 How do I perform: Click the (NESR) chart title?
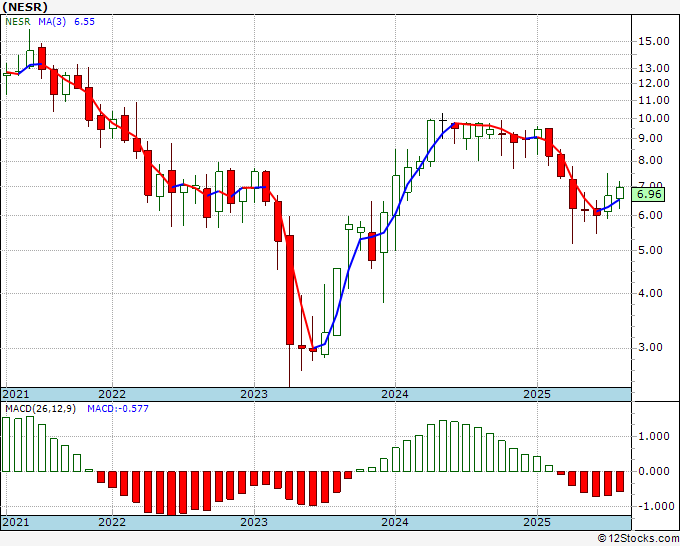coord(25,7)
